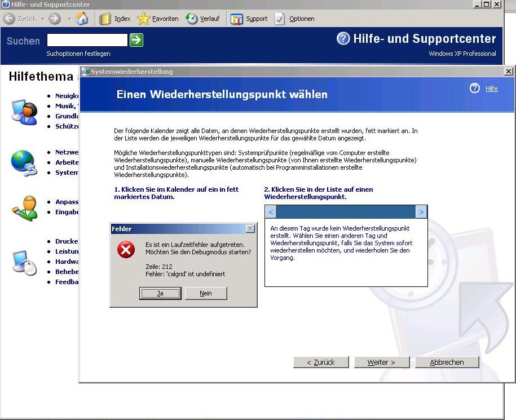Close the Fehler dialog with X
The image size is (516, 420).
coord(250,228)
